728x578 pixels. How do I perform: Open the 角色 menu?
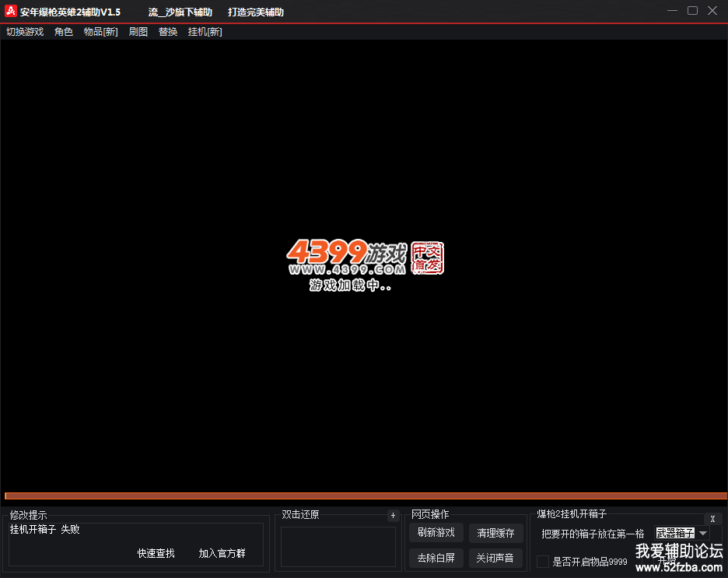point(64,32)
